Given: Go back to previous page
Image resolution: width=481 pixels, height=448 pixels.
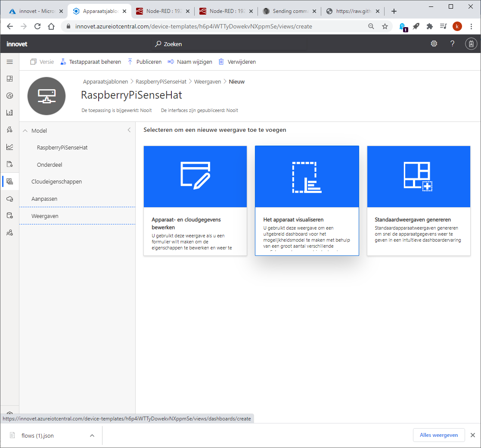Looking at the screenshot, I should (10, 26).
